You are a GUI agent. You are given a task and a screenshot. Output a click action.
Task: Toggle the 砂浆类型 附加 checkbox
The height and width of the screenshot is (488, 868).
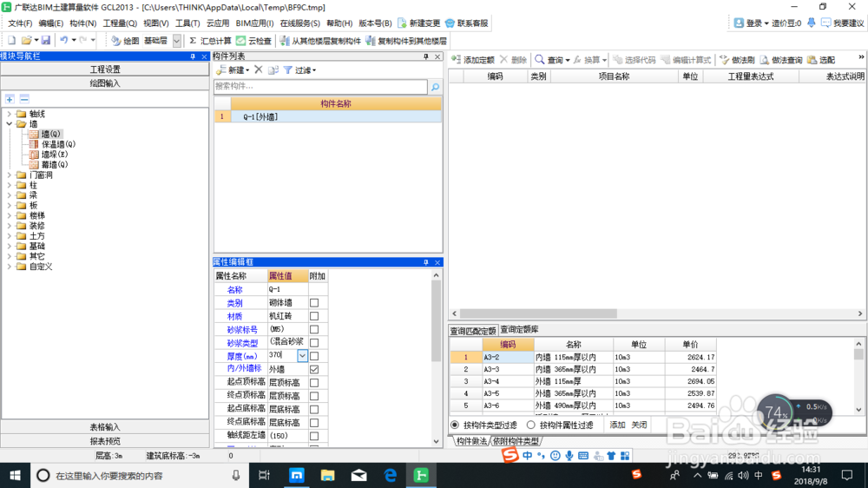click(x=314, y=343)
